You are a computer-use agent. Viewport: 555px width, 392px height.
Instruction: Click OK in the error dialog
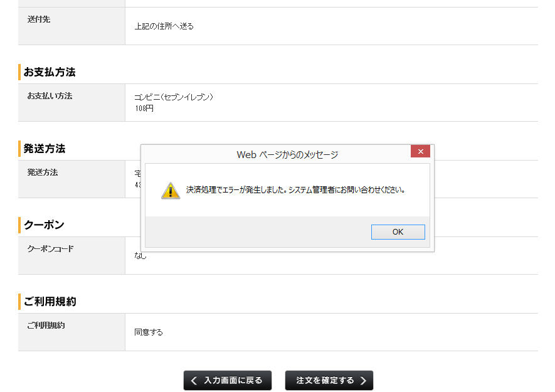coord(398,232)
